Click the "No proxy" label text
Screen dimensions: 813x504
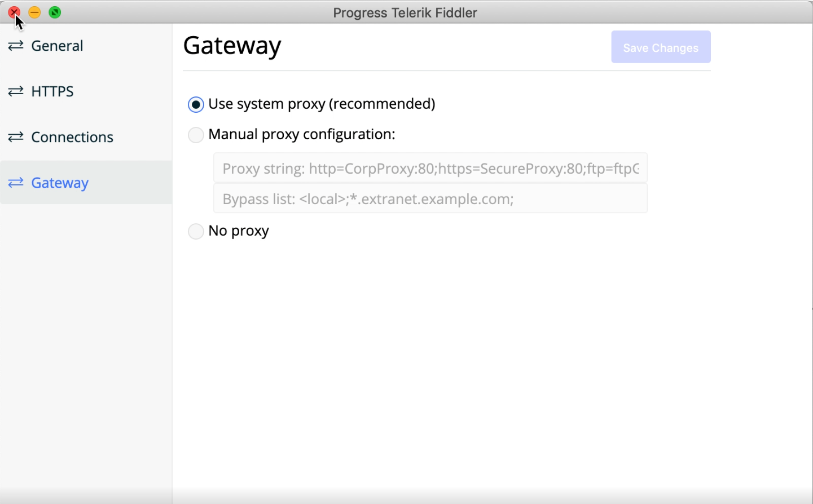coord(239,231)
